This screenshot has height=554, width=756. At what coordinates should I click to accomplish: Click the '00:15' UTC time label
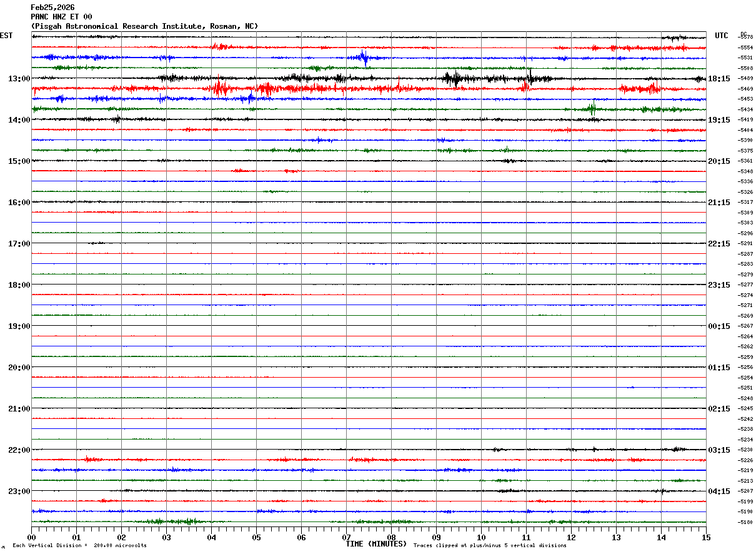point(719,326)
